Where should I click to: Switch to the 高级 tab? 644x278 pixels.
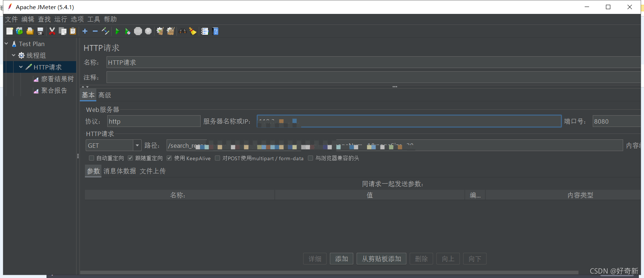click(x=105, y=95)
